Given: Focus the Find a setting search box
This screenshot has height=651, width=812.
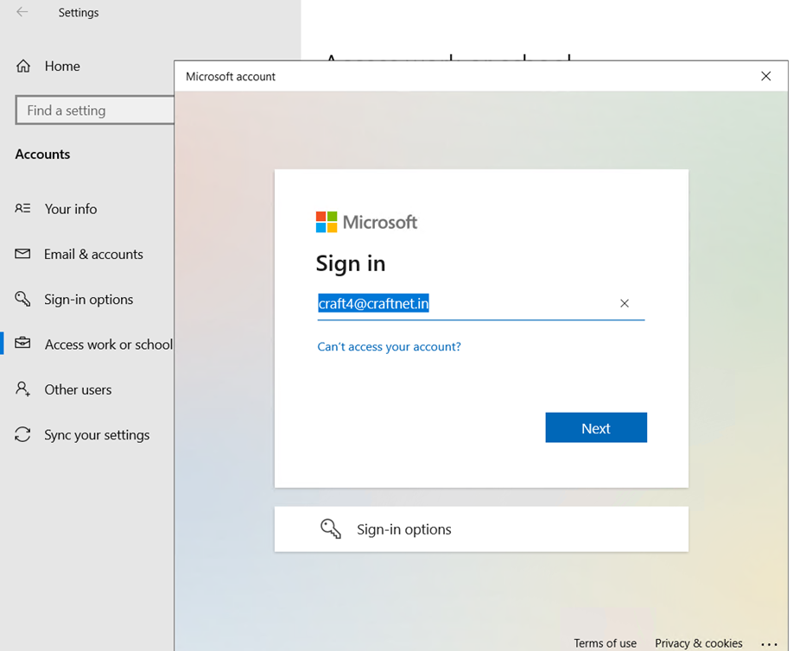Looking at the screenshot, I should pyautogui.click(x=95, y=111).
